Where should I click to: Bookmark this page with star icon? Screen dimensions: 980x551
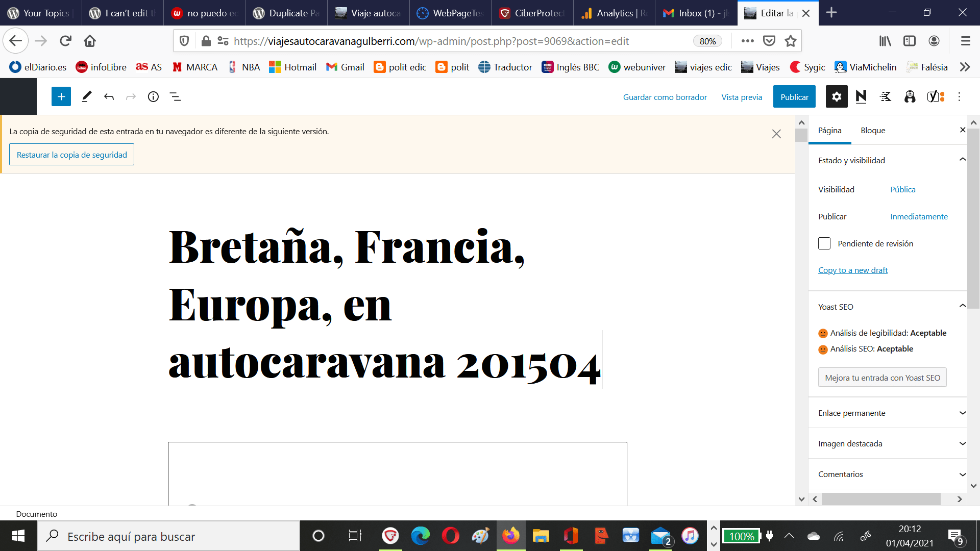click(791, 41)
